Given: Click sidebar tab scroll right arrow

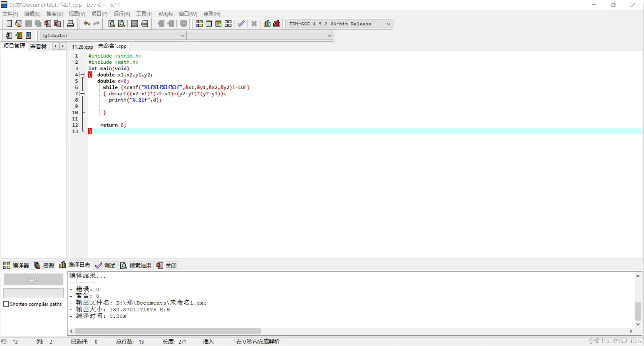Looking at the screenshot, I should [63, 46].
